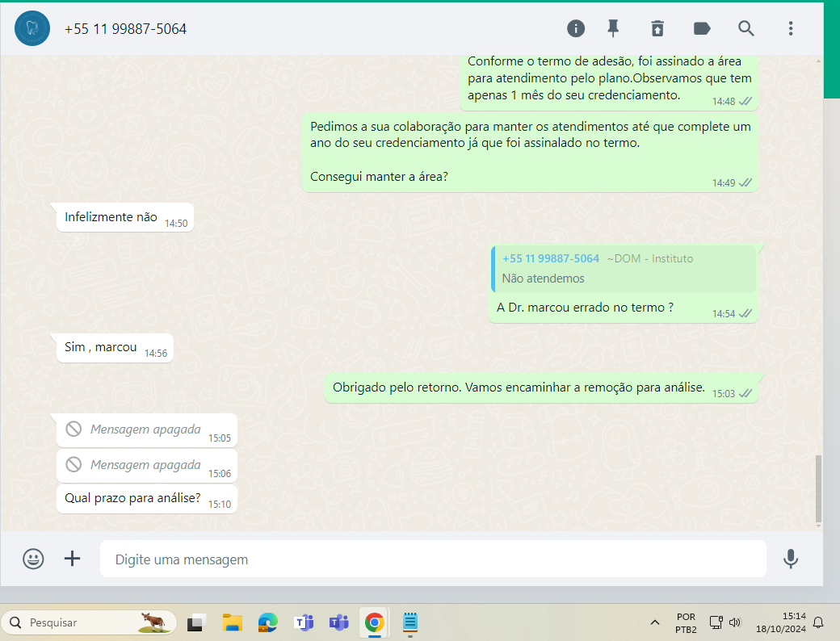Open Google Chrome from the taskbar
The width and height of the screenshot is (840, 641).
(x=374, y=622)
